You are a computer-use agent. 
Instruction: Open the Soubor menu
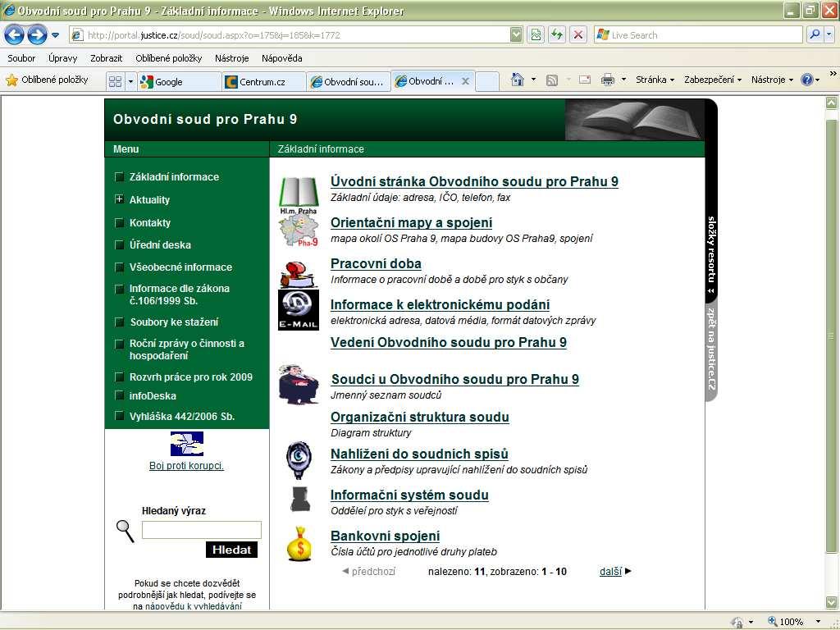click(x=21, y=58)
